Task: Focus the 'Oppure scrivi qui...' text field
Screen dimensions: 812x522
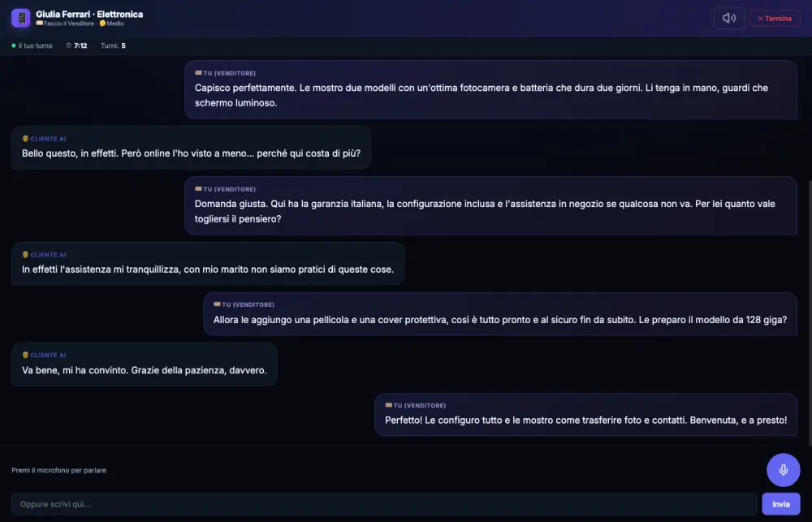Action: pos(384,504)
